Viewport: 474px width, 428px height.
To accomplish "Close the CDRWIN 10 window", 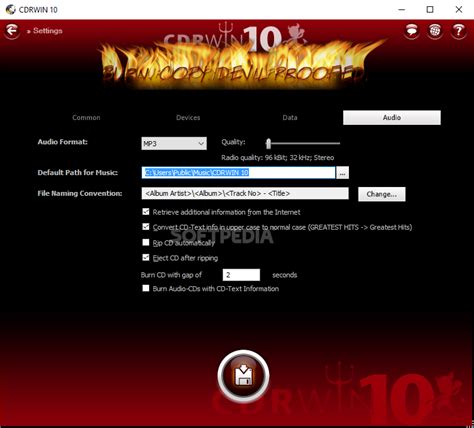I will [x=459, y=9].
